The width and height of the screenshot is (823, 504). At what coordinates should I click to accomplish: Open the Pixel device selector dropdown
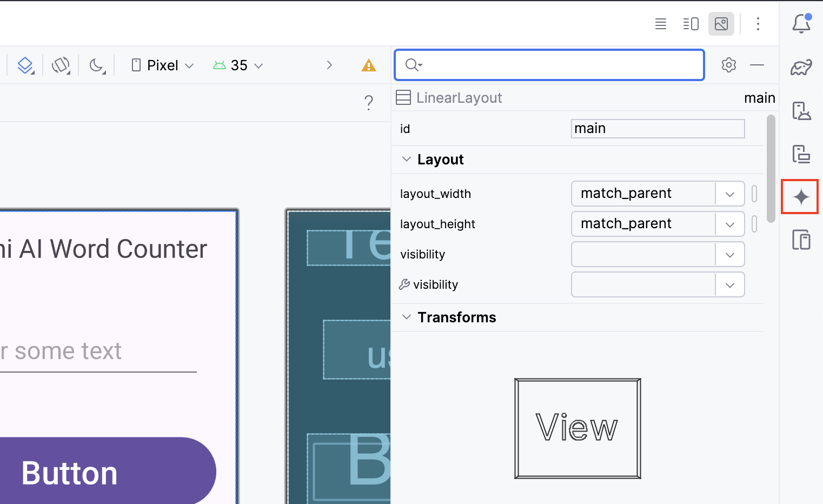point(162,65)
